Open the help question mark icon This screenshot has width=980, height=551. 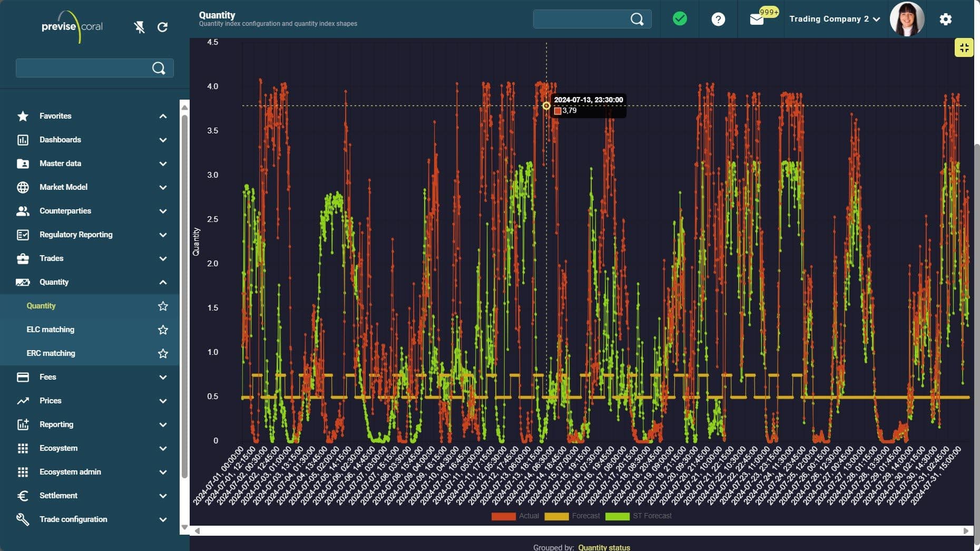[x=718, y=19]
